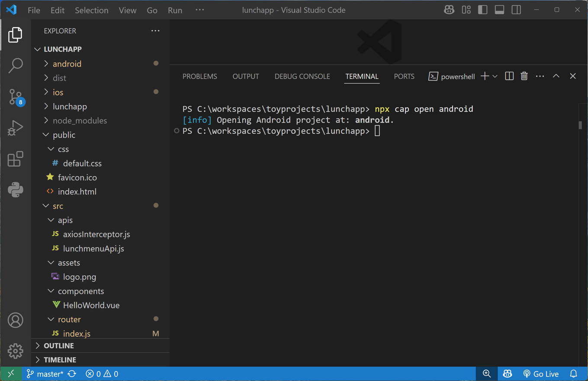Open lunchmenuApi.js file
The width and height of the screenshot is (588, 381).
tap(100, 249)
